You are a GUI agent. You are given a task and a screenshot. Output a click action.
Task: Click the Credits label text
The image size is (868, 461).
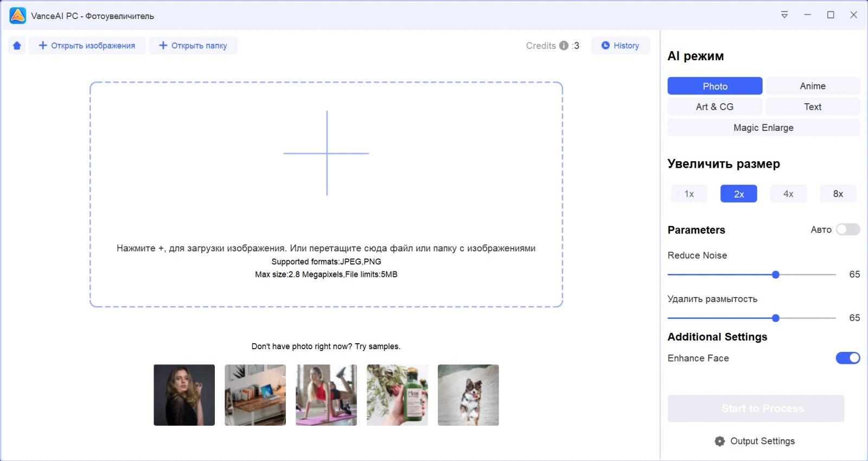(x=541, y=46)
